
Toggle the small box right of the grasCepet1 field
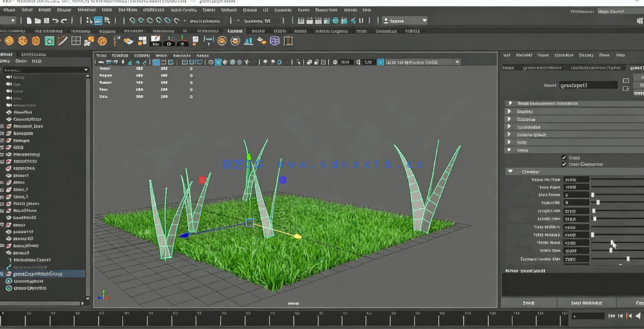pyautogui.click(x=626, y=81)
